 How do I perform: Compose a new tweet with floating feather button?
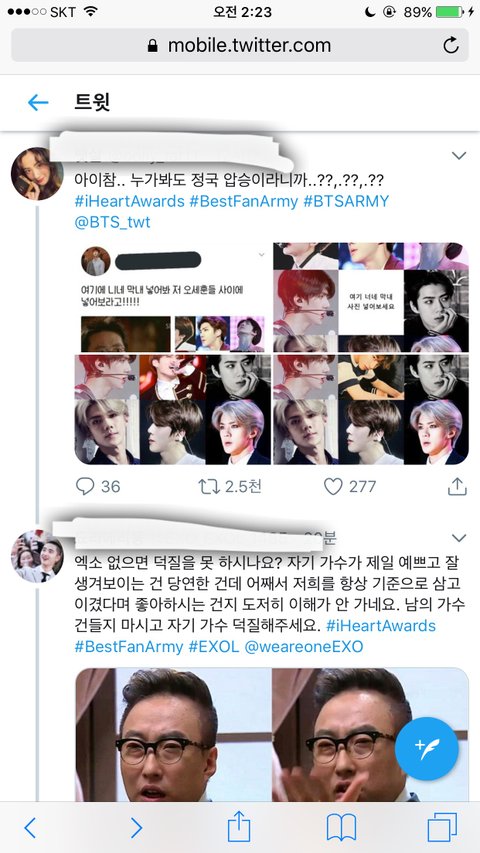(427, 749)
